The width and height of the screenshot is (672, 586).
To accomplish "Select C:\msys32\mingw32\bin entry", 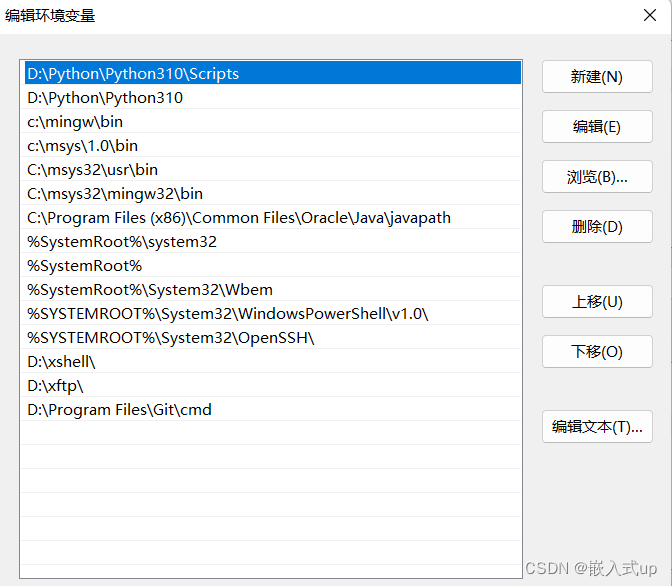I will 273,193.
